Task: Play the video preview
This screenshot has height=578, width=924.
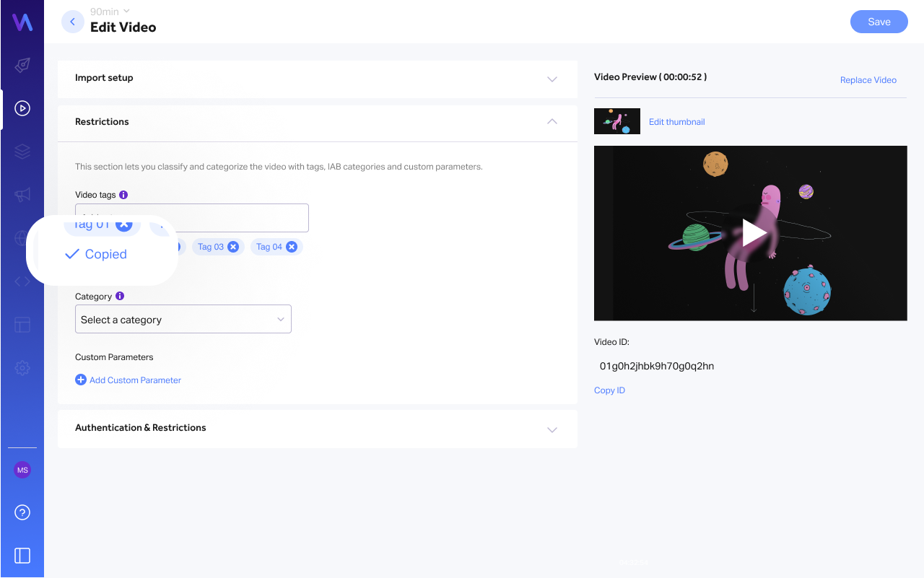Action: (754, 233)
